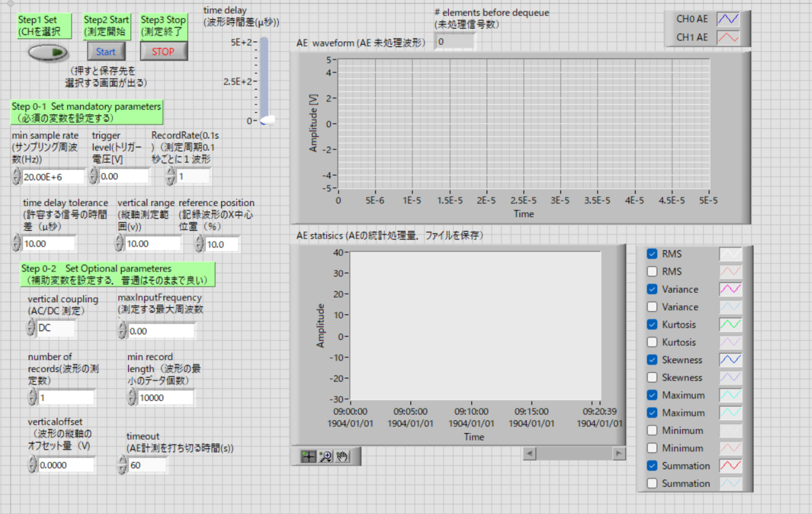Click the number of records stepper arrows
This screenshot has width=812, height=514.
(33, 397)
